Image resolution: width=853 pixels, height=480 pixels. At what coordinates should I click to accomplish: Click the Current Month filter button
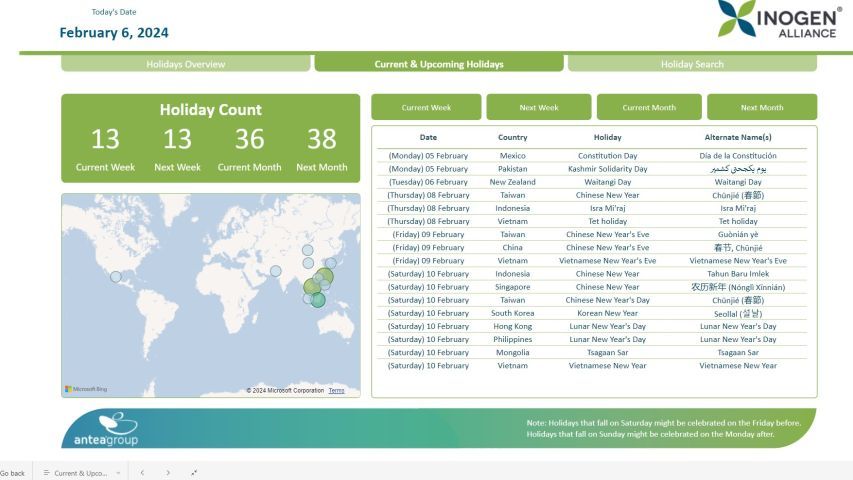(x=649, y=107)
